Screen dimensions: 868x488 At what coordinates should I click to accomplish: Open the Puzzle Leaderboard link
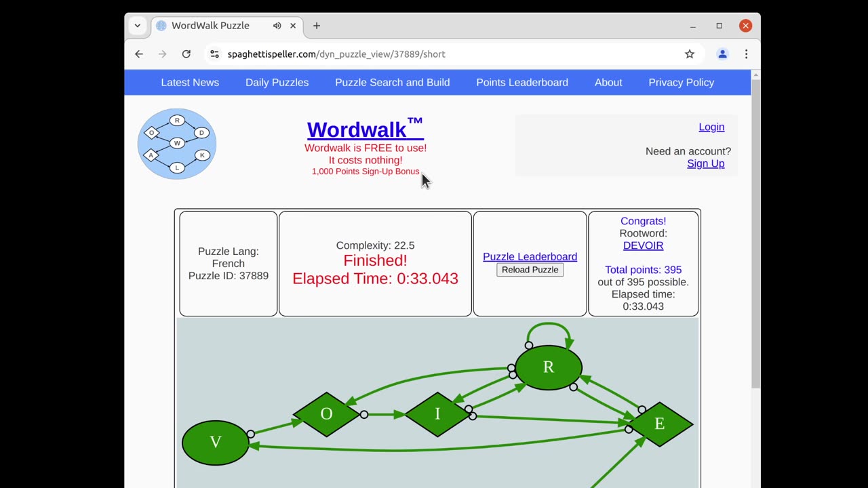coord(530,257)
